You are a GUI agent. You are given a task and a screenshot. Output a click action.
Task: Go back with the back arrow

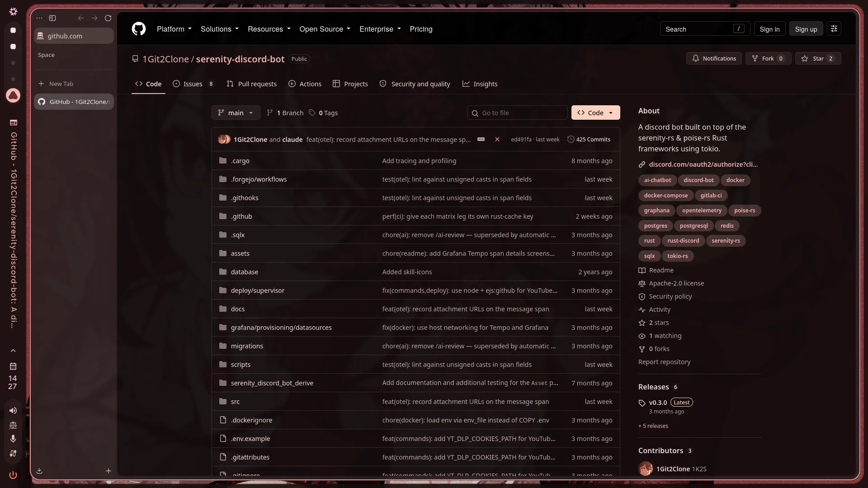coord(80,18)
